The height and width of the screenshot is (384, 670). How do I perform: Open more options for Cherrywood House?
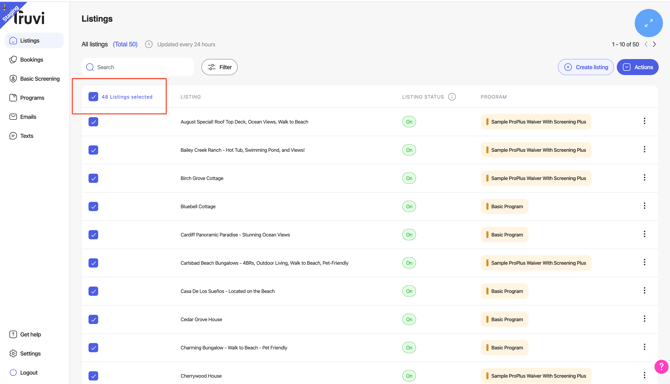[x=644, y=375]
